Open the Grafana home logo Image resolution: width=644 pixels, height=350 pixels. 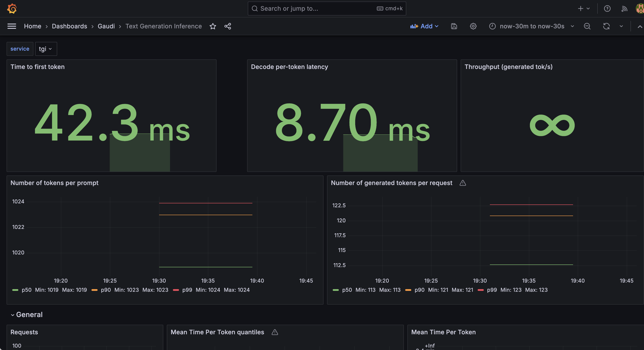[12, 9]
